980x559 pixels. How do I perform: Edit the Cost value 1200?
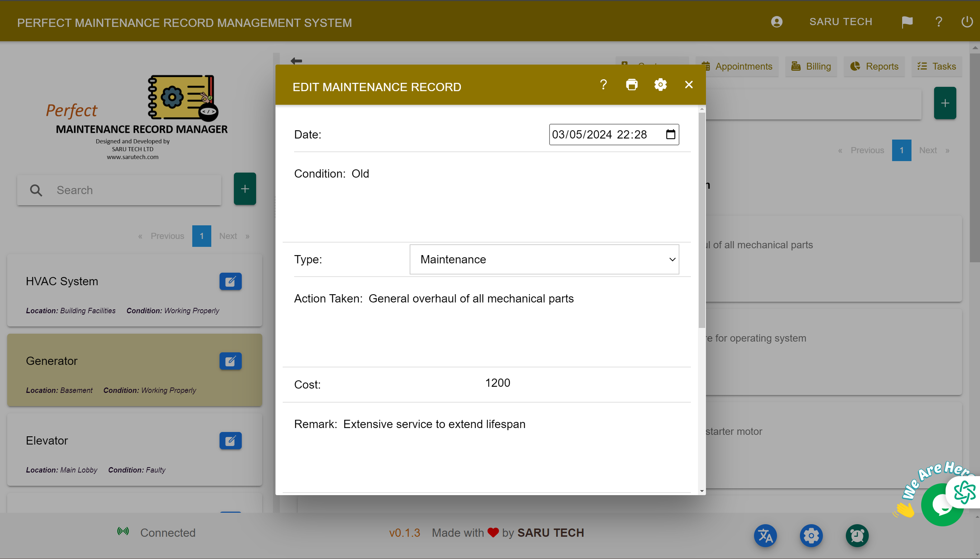click(x=497, y=383)
